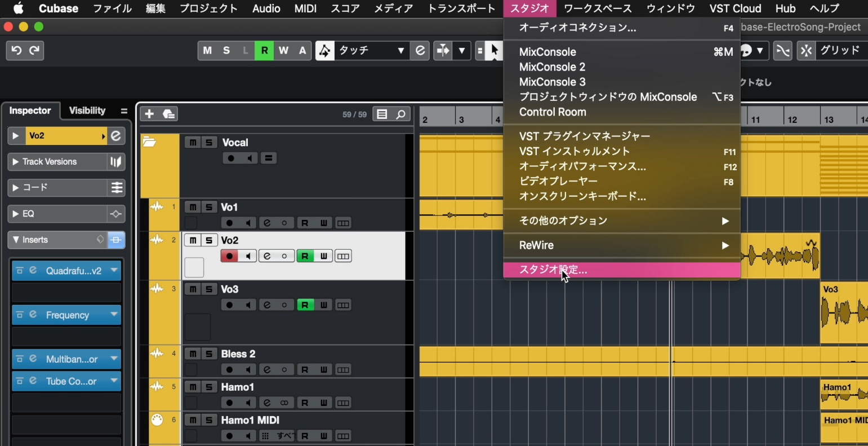Click the lanes icon on Vo2 track
The width and height of the screenshot is (868, 446).
pos(343,257)
